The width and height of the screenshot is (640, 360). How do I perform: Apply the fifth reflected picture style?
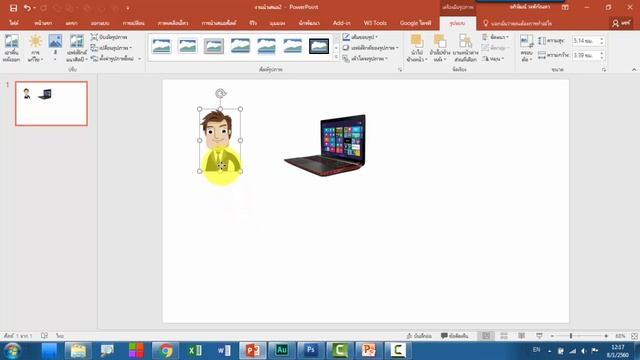(x=266, y=46)
